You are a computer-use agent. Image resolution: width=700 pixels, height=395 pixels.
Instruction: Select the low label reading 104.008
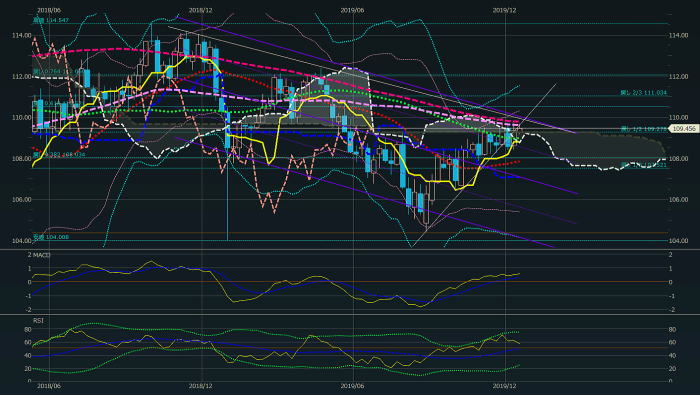51,237
